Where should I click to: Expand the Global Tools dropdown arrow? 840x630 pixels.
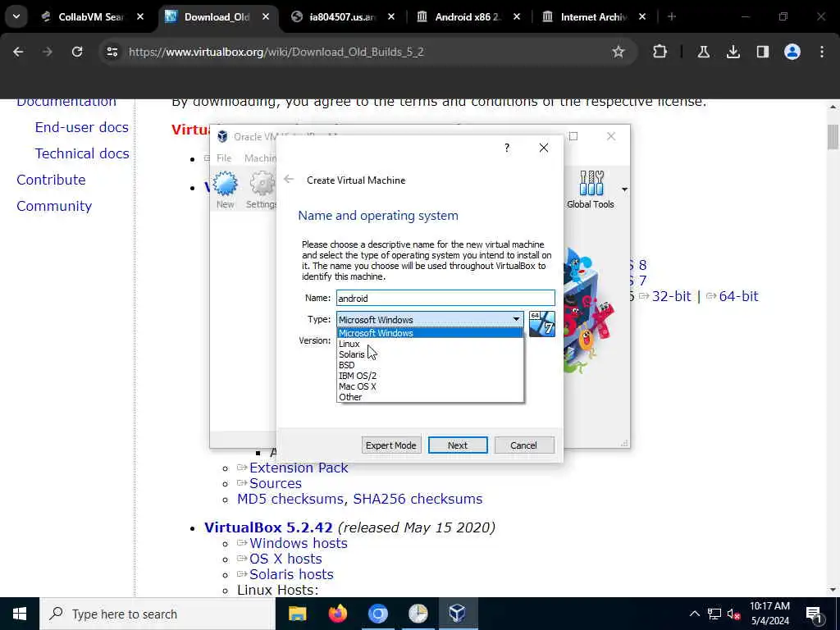point(624,189)
